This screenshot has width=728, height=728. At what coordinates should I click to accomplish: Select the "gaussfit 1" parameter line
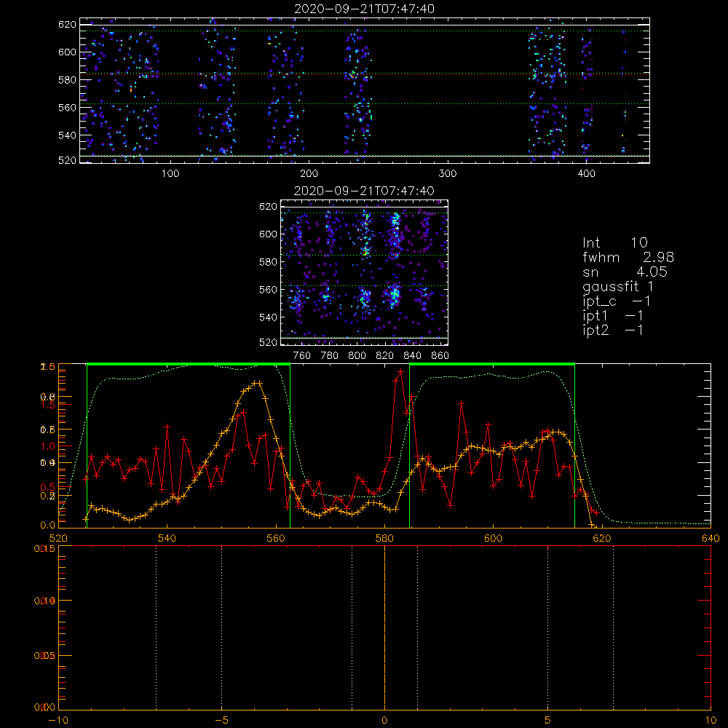point(618,287)
